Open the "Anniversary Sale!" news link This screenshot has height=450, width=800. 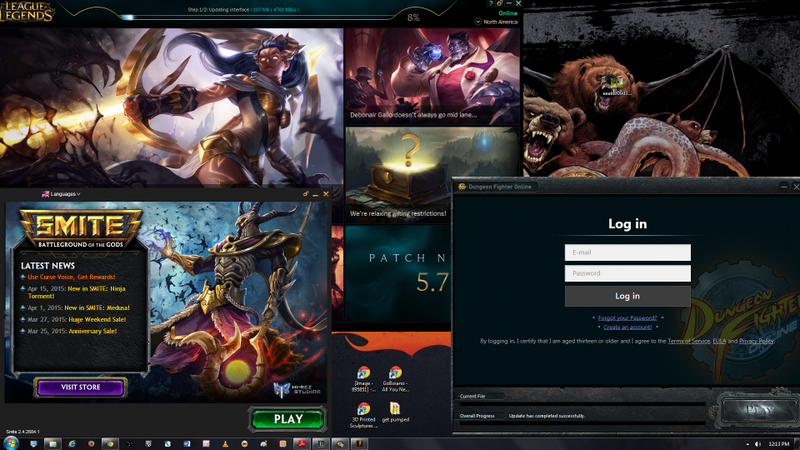92,331
